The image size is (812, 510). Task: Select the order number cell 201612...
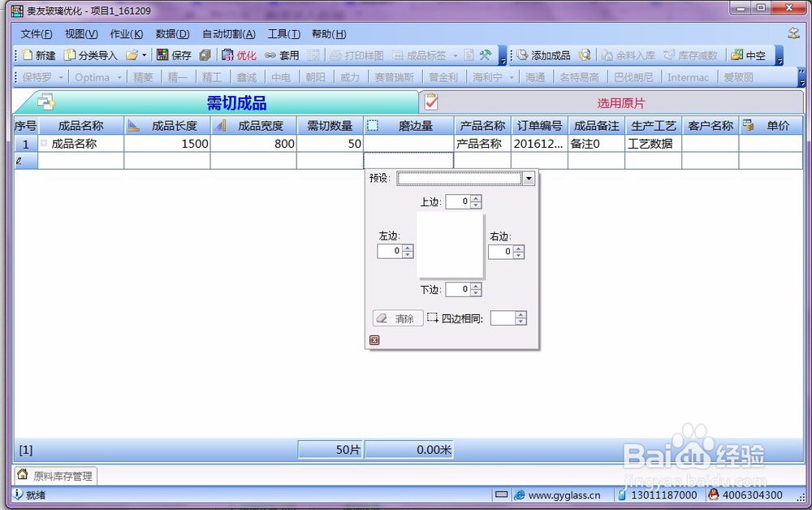(x=539, y=144)
